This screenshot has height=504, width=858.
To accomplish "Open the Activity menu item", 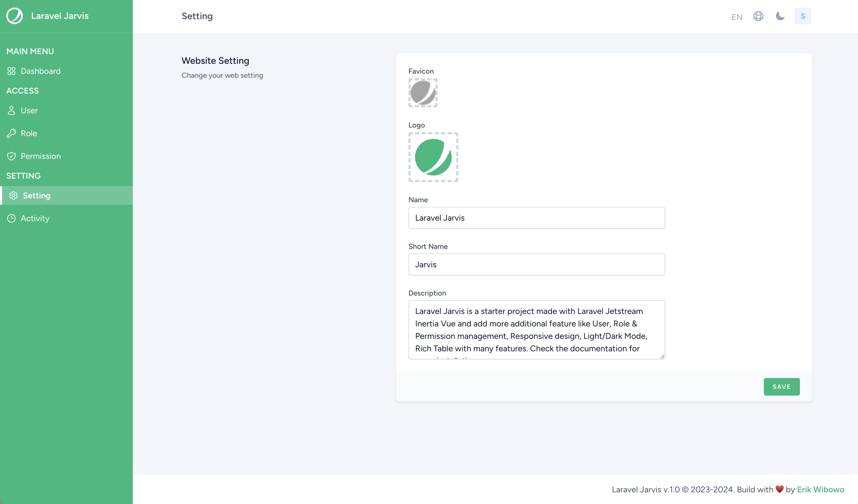I will [x=35, y=219].
